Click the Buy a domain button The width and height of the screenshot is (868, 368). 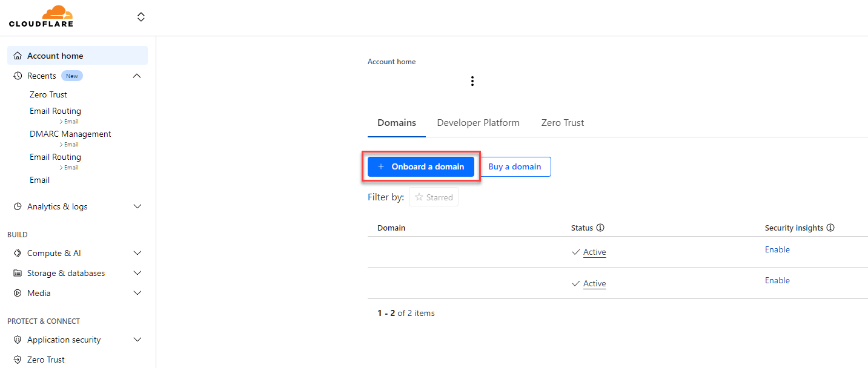coord(514,166)
